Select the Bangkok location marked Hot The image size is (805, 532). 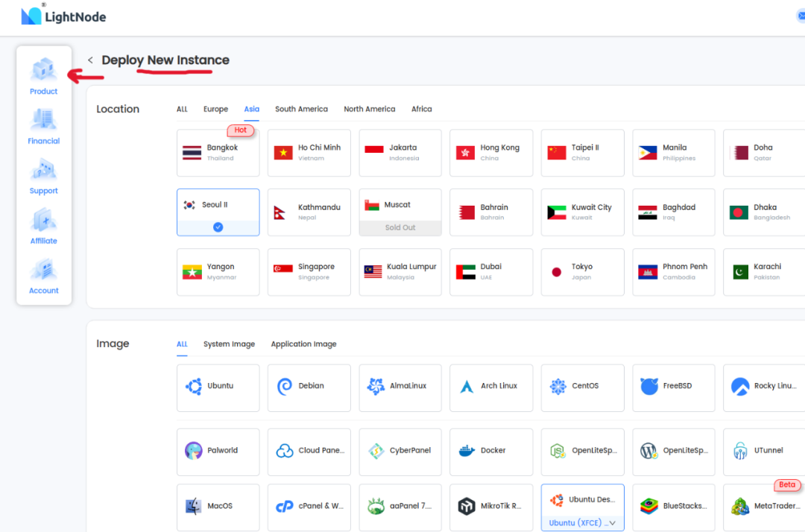tap(218, 153)
